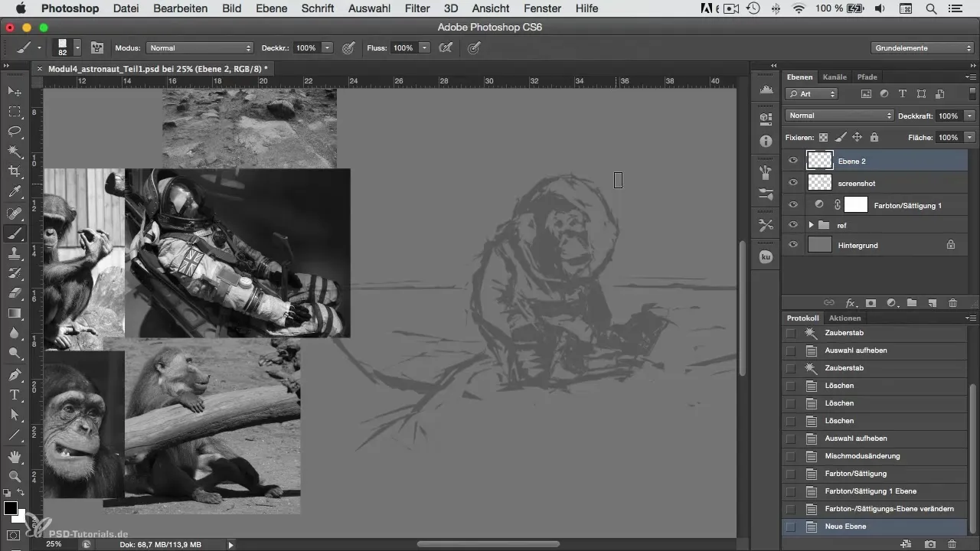
Task: Select the Eraser tool
Action: pos(14,293)
